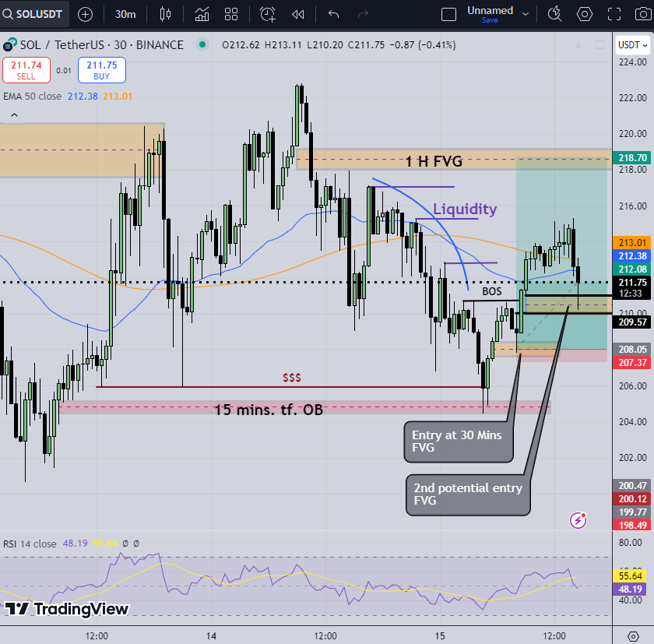This screenshot has width=654, height=644.
Task: Select the Entry at 30 Mins FVG callout
Action: point(459,442)
